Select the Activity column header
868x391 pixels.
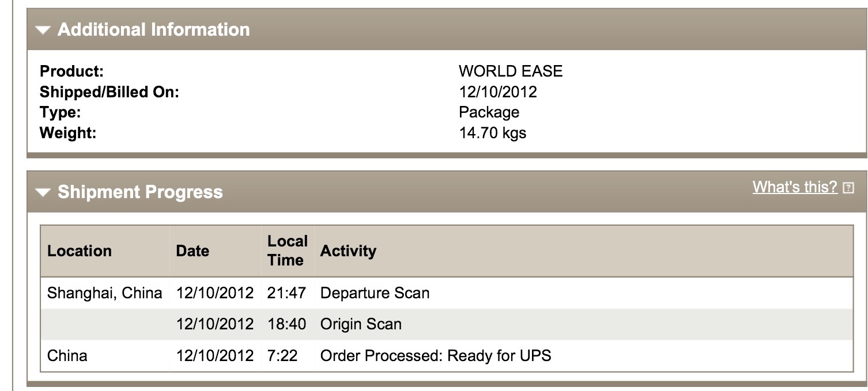coord(348,251)
